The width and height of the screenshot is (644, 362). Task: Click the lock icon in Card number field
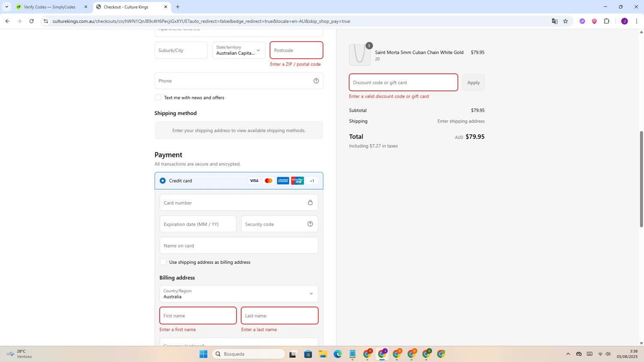[x=310, y=202]
